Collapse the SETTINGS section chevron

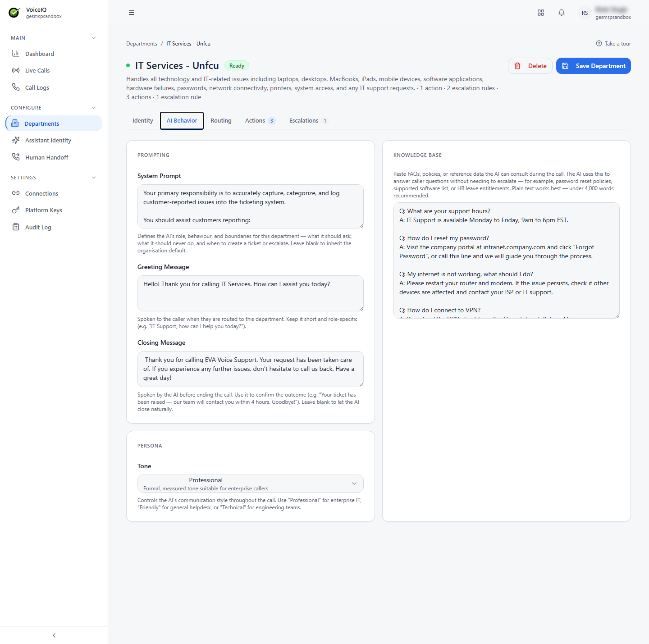[x=94, y=178]
